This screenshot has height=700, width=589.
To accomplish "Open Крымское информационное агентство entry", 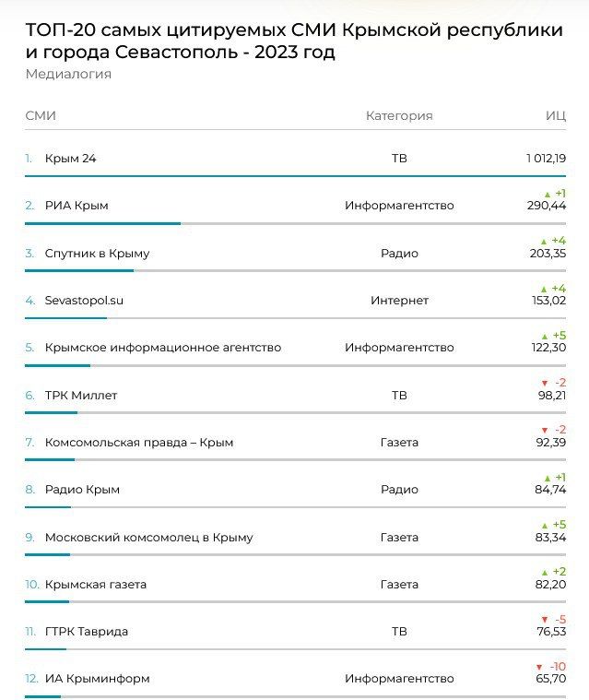I will pos(162,348).
